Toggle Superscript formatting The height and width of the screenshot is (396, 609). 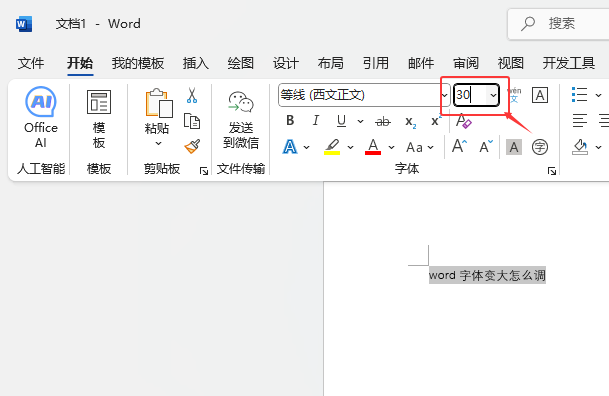436,121
